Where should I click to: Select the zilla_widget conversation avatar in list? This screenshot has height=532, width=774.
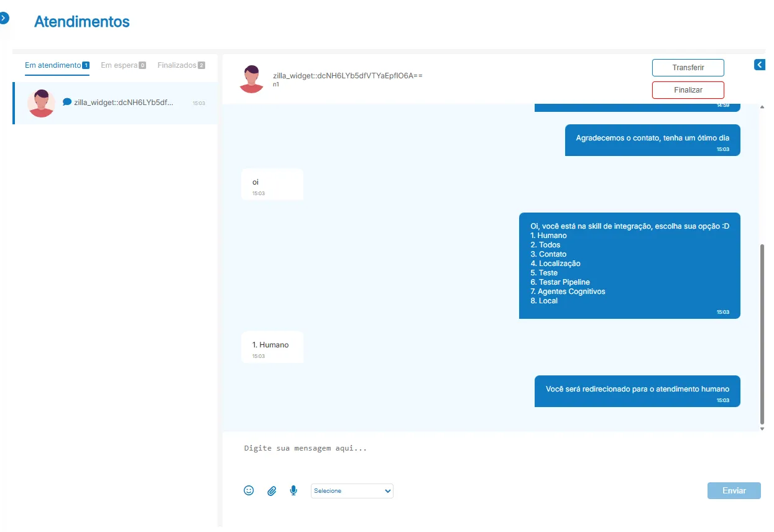click(42, 103)
